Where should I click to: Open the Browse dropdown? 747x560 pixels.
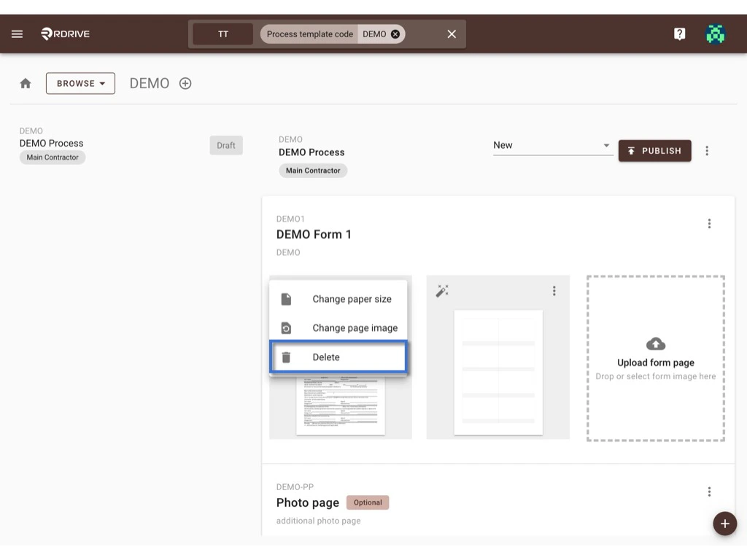tap(80, 83)
